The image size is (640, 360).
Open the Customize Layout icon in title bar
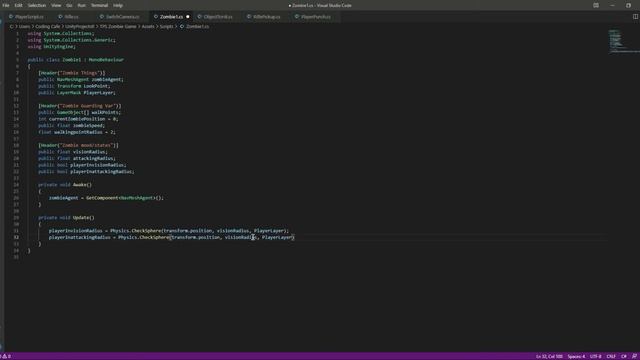pos(596,5)
